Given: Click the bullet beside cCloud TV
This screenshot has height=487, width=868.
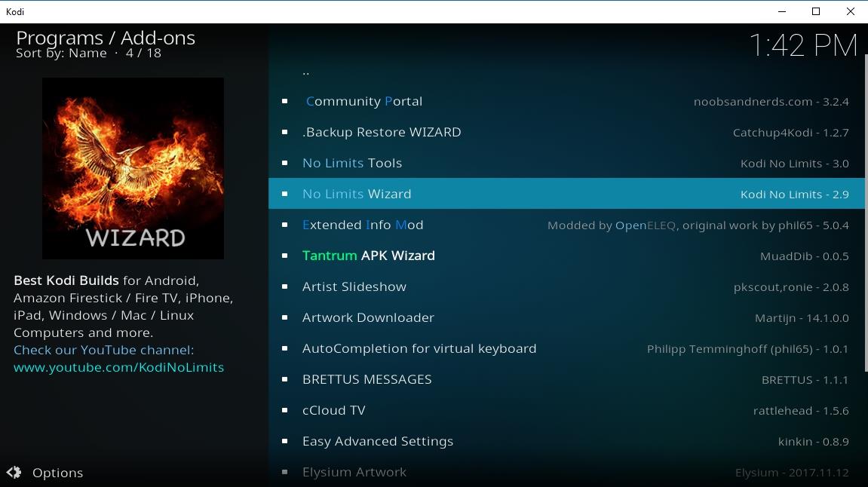Looking at the screenshot, I should [x=284, y=410].
